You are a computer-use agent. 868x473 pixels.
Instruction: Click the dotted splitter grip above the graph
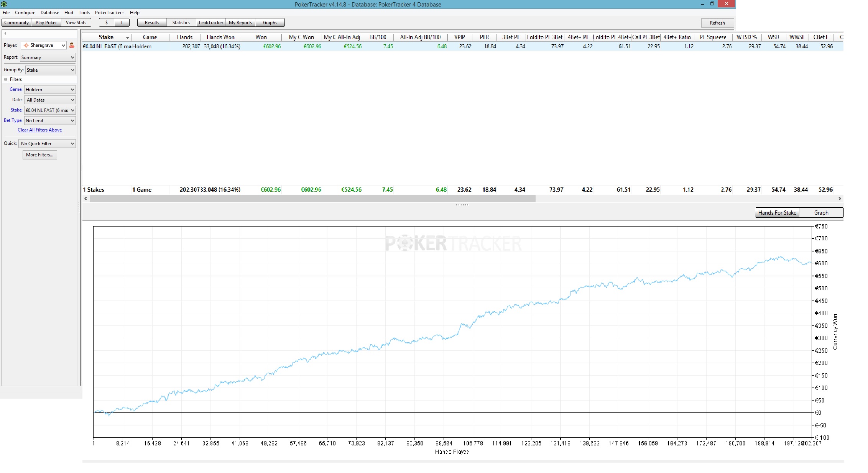(x=462, y=205)
